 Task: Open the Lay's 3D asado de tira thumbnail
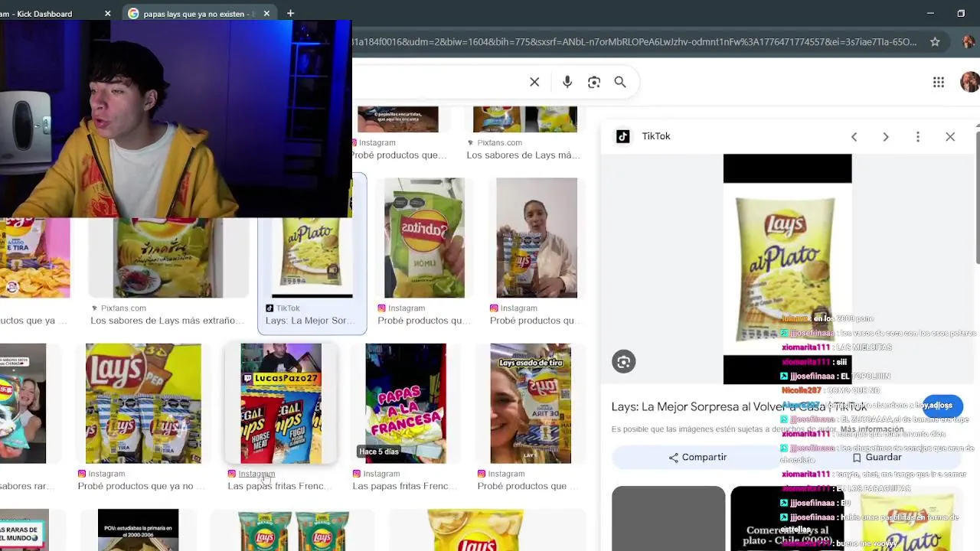tap(143, 403)
